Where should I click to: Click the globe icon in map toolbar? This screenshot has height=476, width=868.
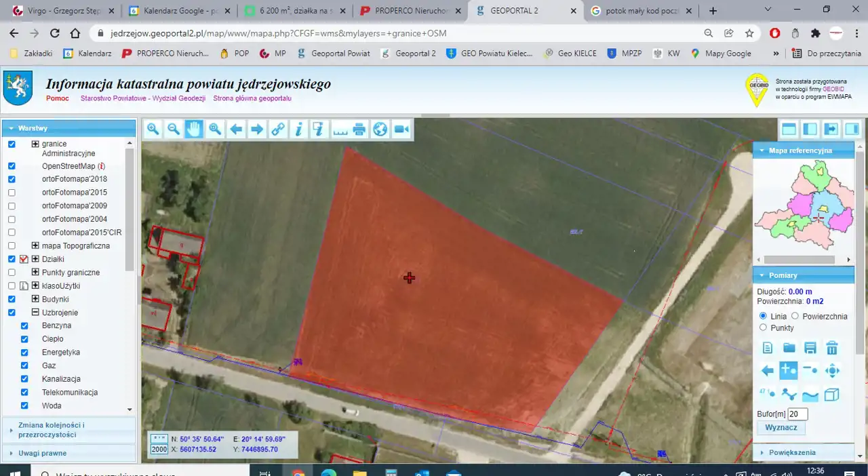[380, 130]
